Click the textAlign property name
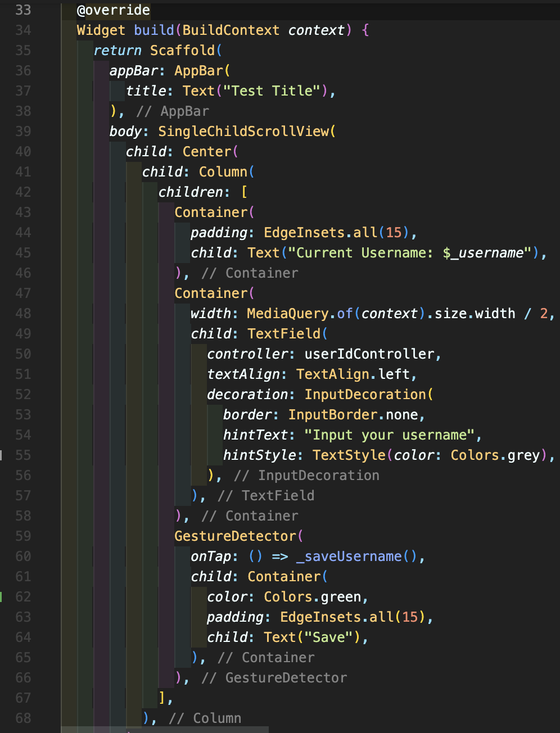The image size is (560, 733). point(243,374)
